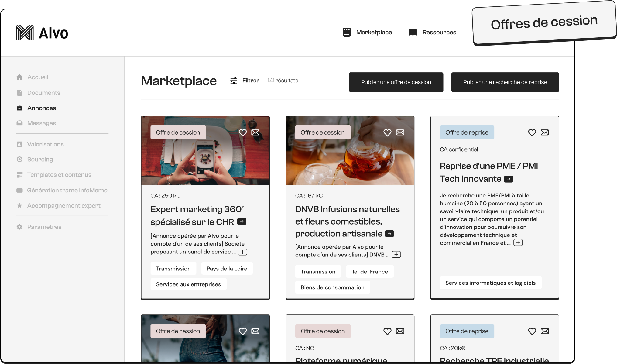Contact poster of PME/PMI Tech innovante via envelope
The width and height of the screenshot is (617, 364).
[x=545, y=132]
